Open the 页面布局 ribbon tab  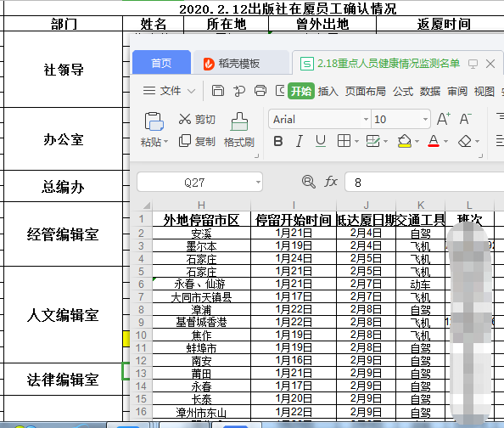point(366,92)
